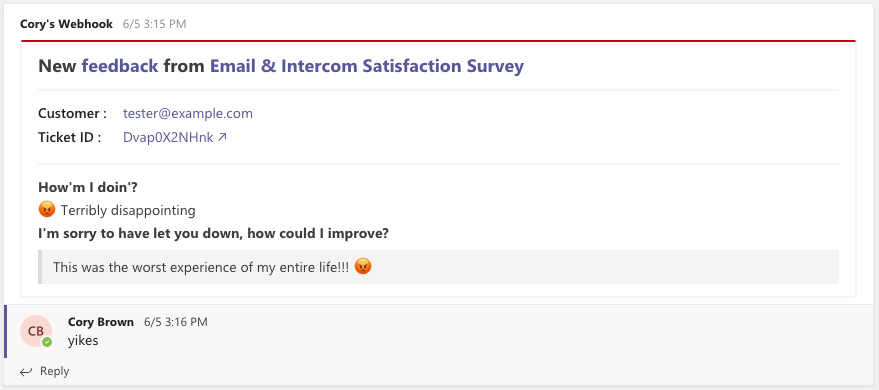Click the 6/5 3:15 PM message timestamp
879x390 pixels.
[x=155, y=24]
